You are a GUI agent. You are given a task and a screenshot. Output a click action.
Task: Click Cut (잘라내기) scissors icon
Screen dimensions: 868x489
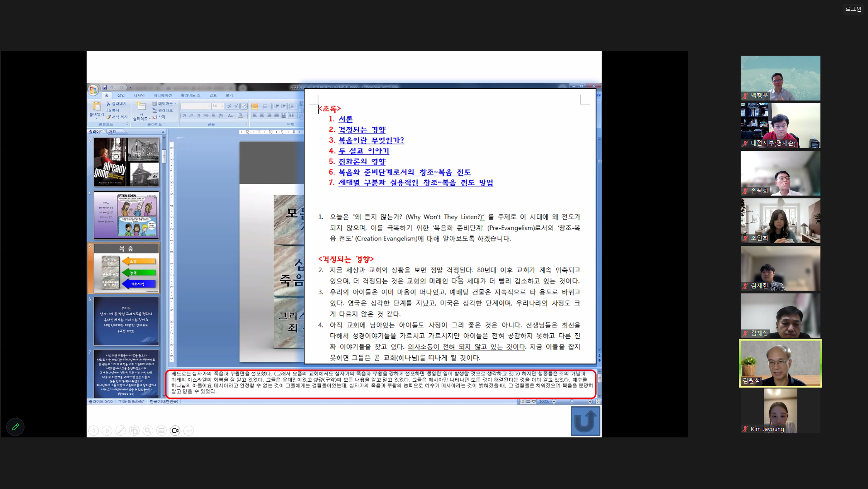click(x=108, y=104)
